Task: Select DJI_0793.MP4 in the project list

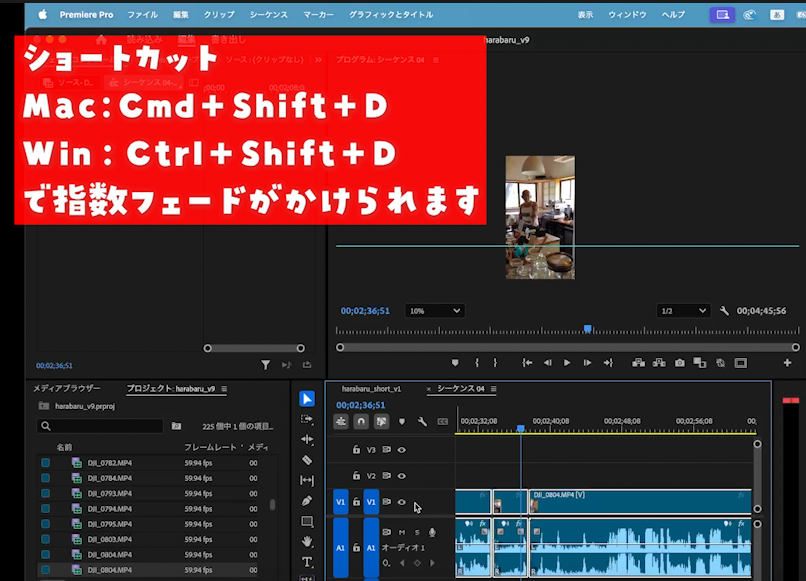Action: coord(108,493)
